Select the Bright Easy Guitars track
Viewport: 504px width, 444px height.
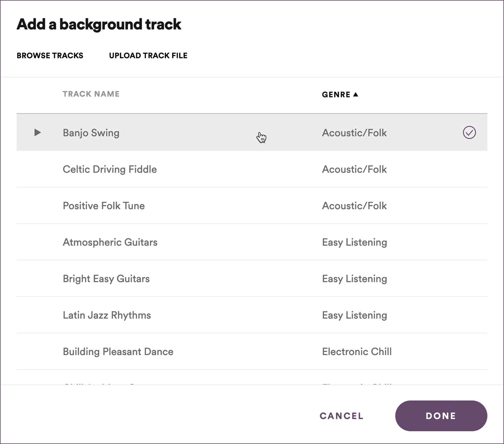tap(106, 279)
